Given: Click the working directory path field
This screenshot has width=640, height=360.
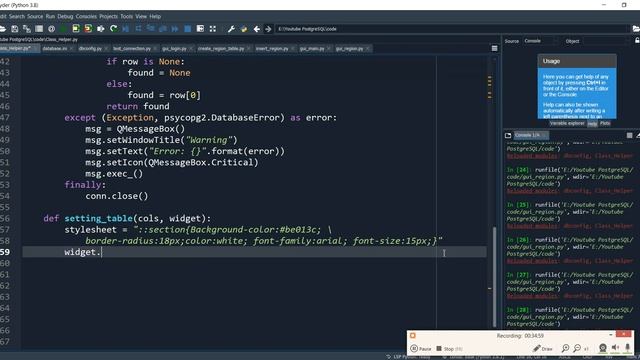Looking at the screenshot, I should pos(451,29).
